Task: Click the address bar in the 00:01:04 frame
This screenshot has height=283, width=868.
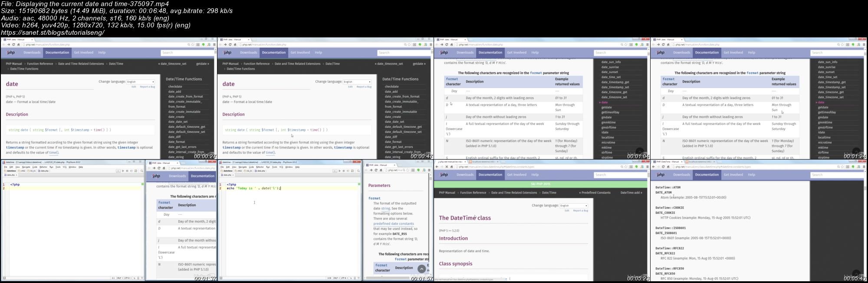Action: [541, 44]
